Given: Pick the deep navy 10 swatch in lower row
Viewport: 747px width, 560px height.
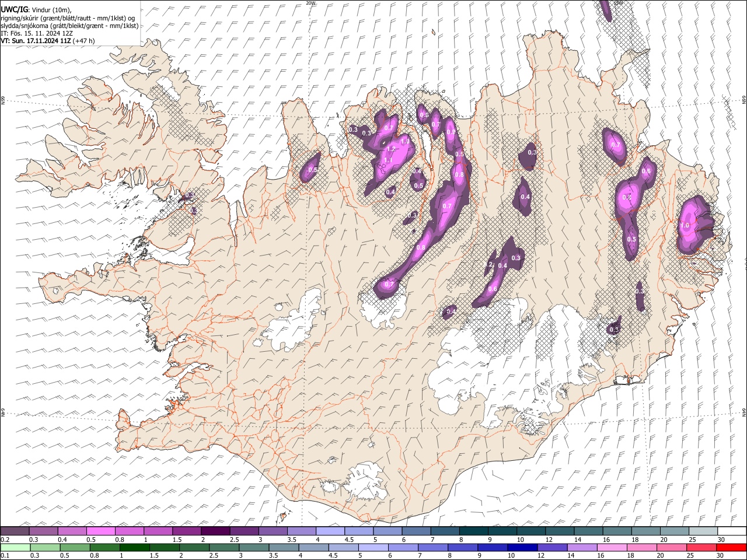Looking at the screenshot, I should (522, 547).
